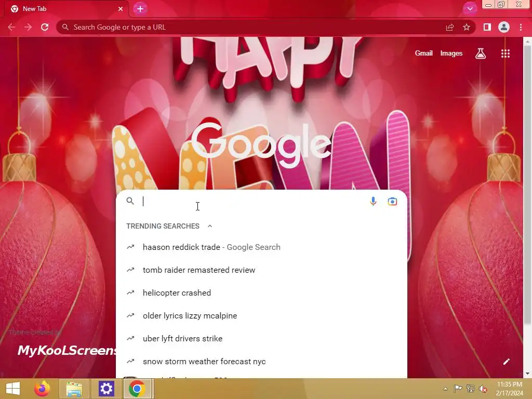The width and height of the screenshot is (532, 399).
Task: Open the Chrome profile avatar
Action: [504, 27]
